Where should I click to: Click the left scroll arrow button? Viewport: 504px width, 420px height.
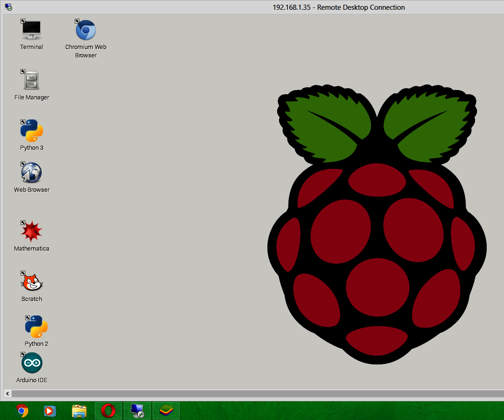coord(7,393)
